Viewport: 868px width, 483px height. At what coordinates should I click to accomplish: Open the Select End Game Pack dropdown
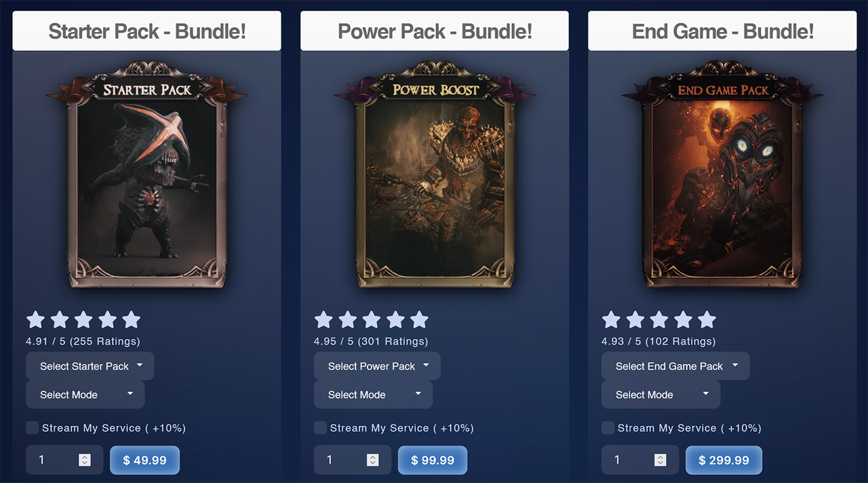point(675,366)
